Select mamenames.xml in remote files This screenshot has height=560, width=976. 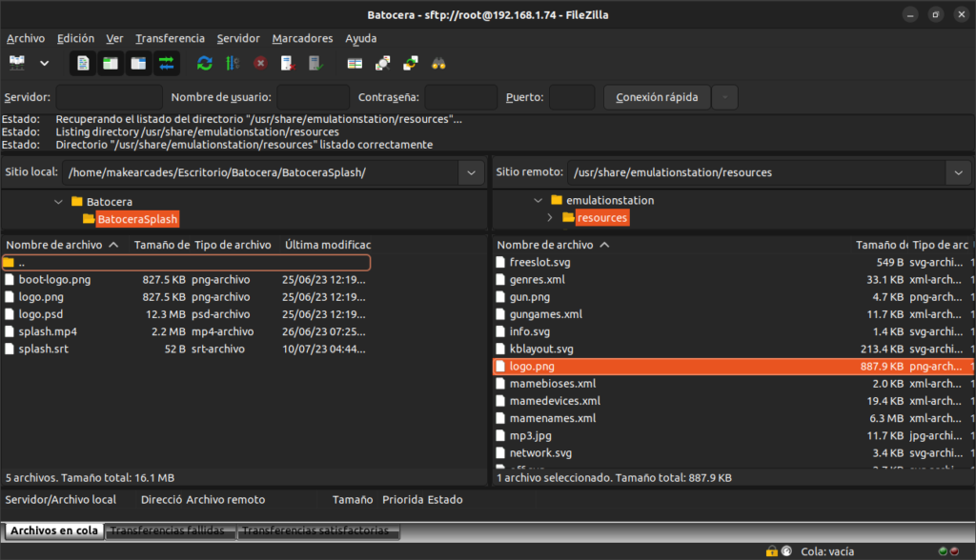coord(553,419)
